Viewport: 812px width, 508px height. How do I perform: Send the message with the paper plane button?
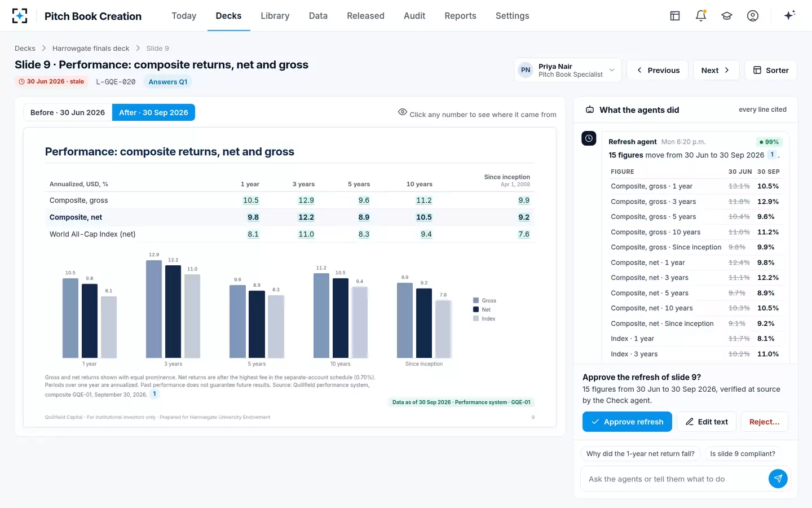click(778, 479)
